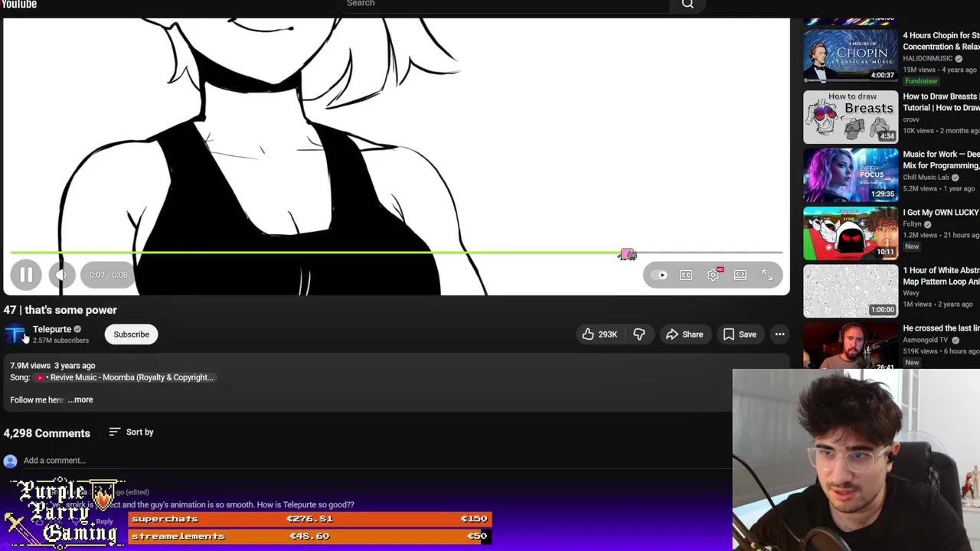
Task: Dislike the video with thumbs down
Action: [639, 334]
